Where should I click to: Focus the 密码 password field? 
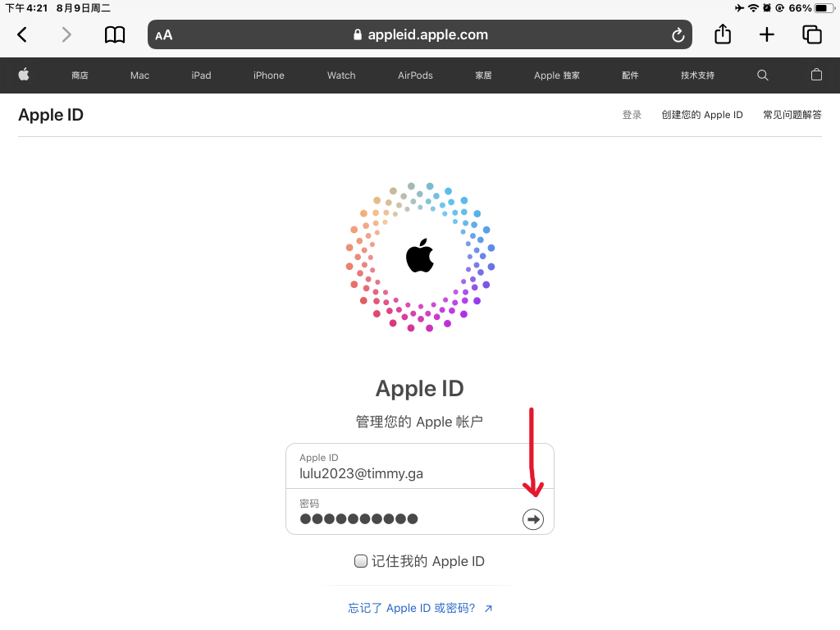pyautogui.click(x=404, y=512)
